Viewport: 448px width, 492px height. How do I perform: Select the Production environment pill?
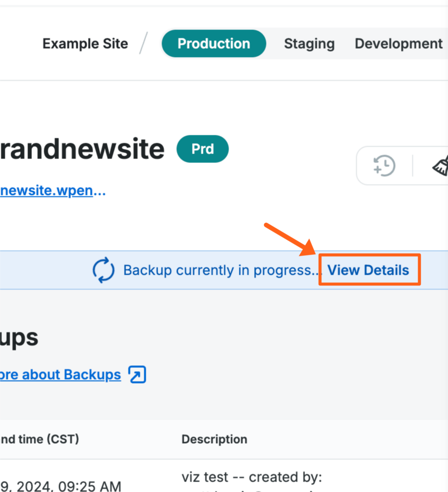pos(213,44)
